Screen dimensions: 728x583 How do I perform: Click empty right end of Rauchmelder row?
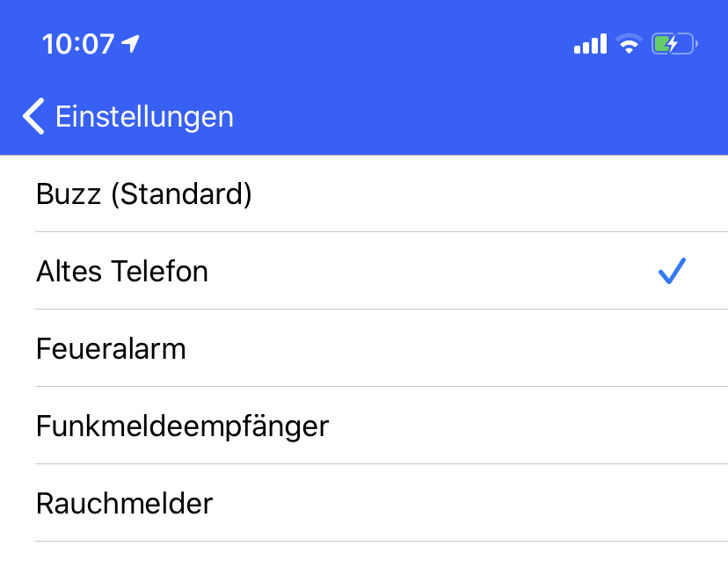coord(615,504)
